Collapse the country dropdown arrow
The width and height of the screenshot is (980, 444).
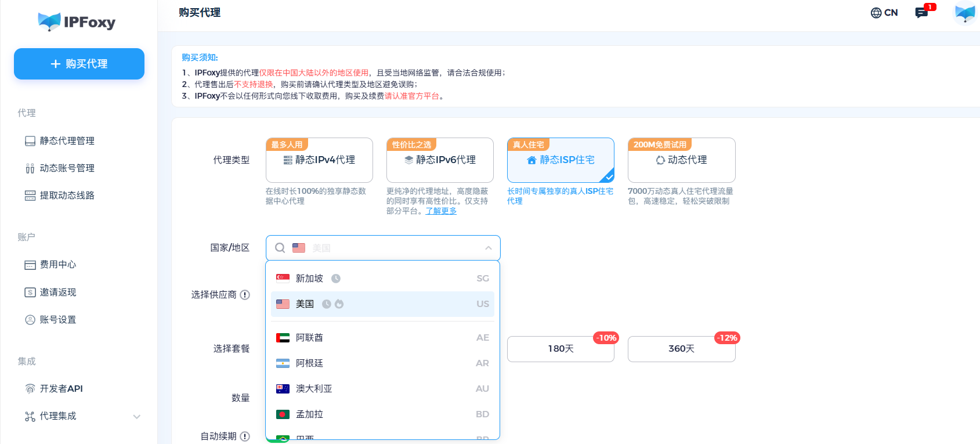(488, 248)
